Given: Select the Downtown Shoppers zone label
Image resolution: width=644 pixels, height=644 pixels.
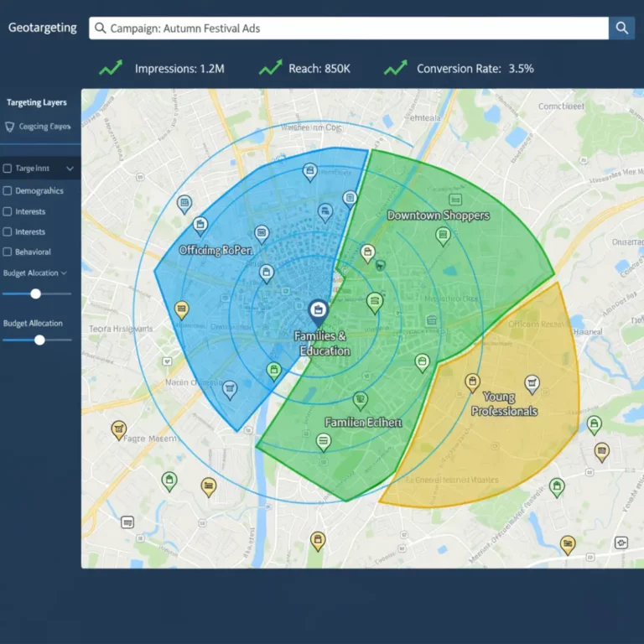Looking at the screenshot, I should [x=439, y=216].
